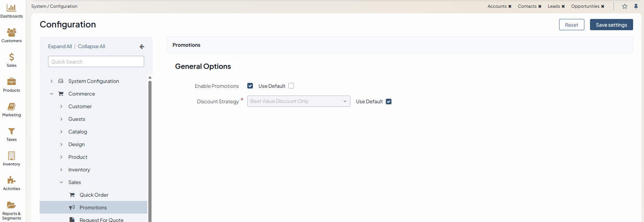Open the Products briefcase icon
Image resolution: width=644 pixels, height=222 pixels.
point(12,82)
